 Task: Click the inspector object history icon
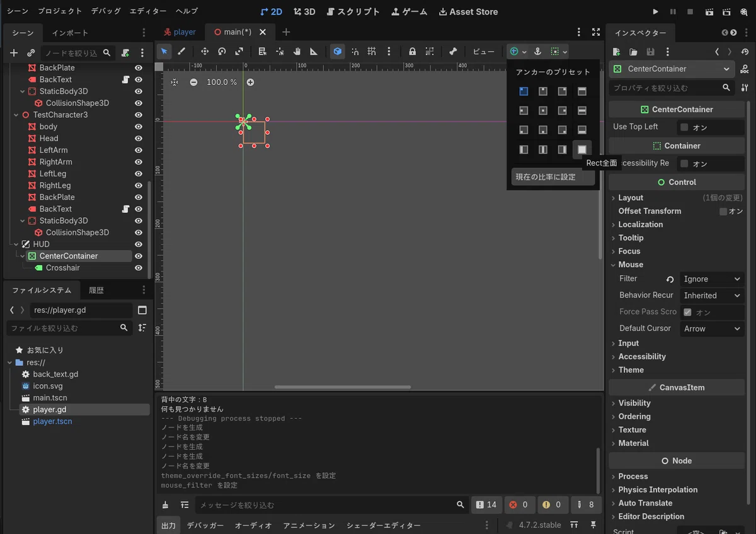745,52
